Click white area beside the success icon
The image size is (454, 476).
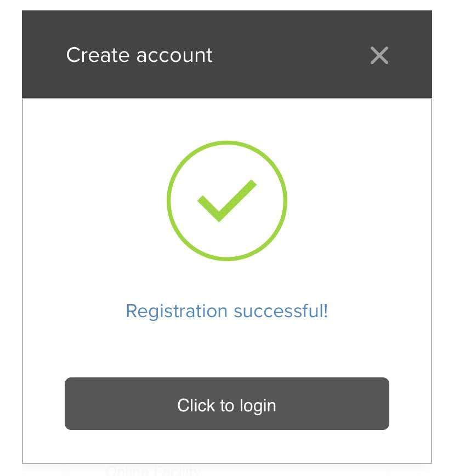pos(91,200)
